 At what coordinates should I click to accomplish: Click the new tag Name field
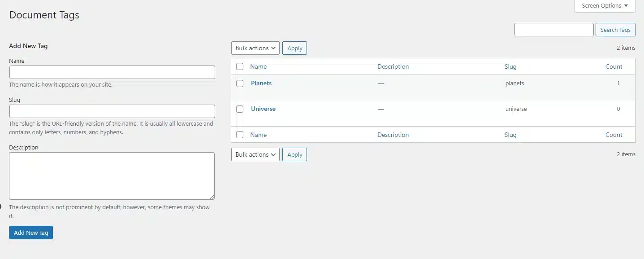(112, 72)
